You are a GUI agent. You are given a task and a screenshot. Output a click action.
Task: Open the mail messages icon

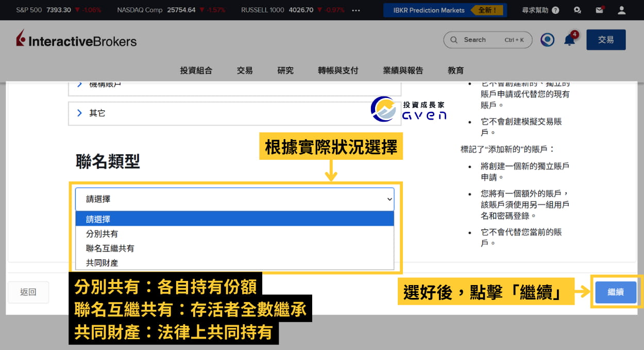tap(599, 10)
